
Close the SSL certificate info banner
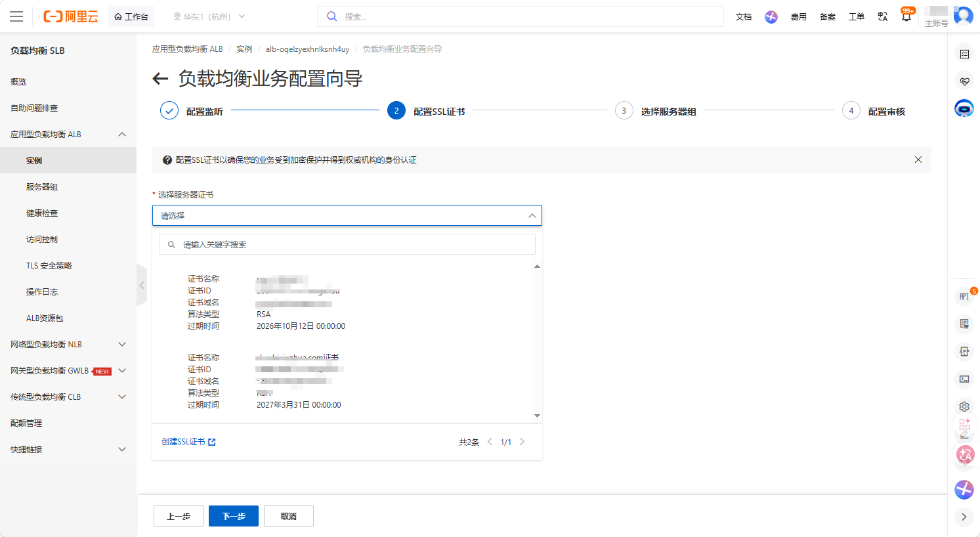918,160
